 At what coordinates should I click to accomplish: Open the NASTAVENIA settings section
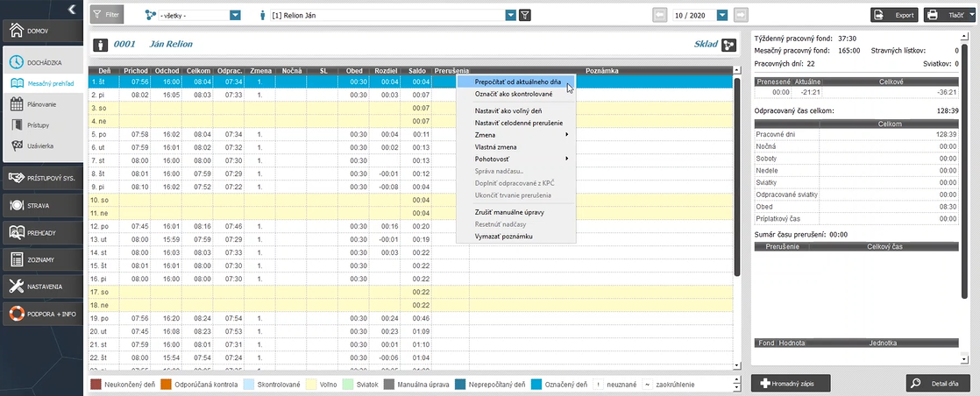42,286
